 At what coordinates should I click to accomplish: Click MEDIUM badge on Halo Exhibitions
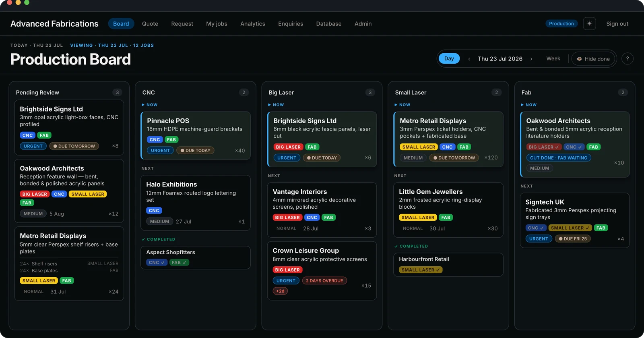160,222
